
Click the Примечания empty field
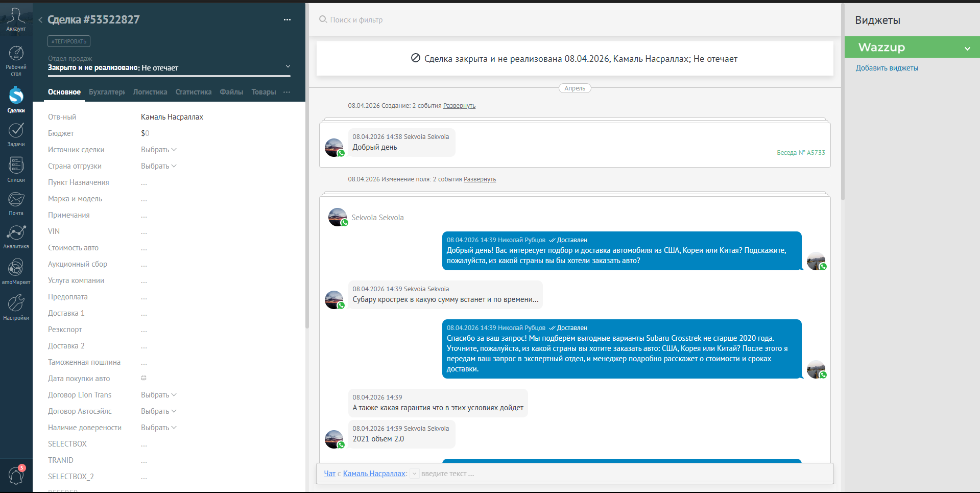point(144,215)
